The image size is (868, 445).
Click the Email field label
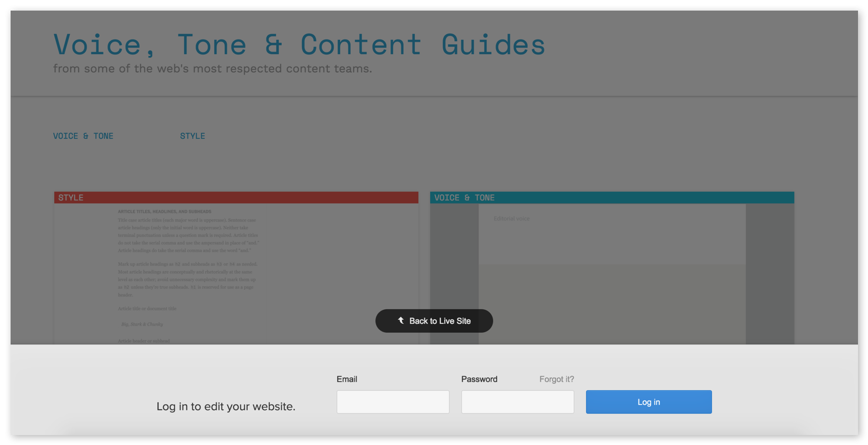(347, 379)
